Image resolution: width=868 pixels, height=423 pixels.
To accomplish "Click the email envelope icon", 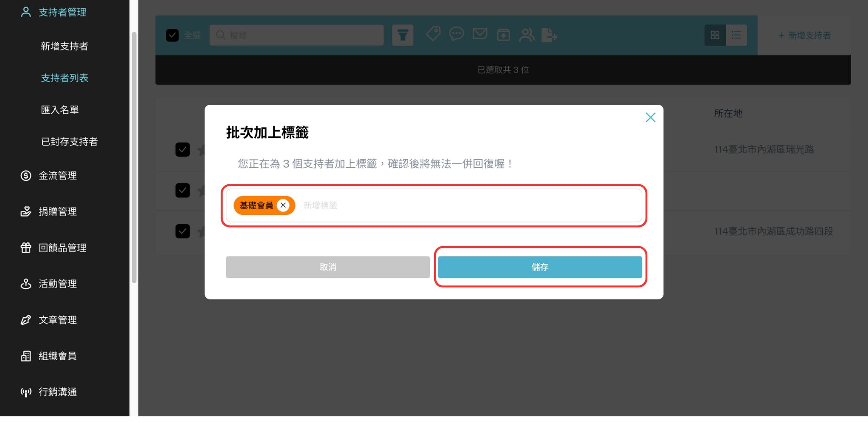I will tap(480, 34).
